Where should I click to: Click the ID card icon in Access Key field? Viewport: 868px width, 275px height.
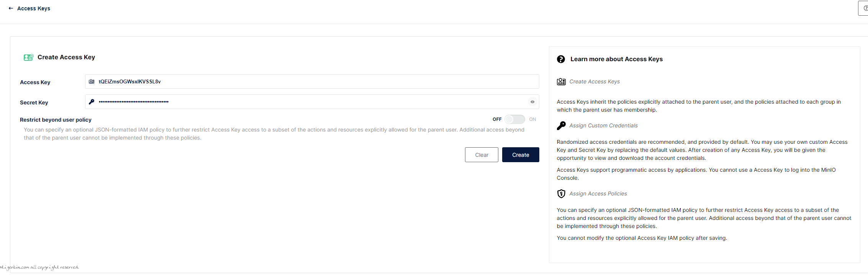pyautogui.click(x=92, y=81)
